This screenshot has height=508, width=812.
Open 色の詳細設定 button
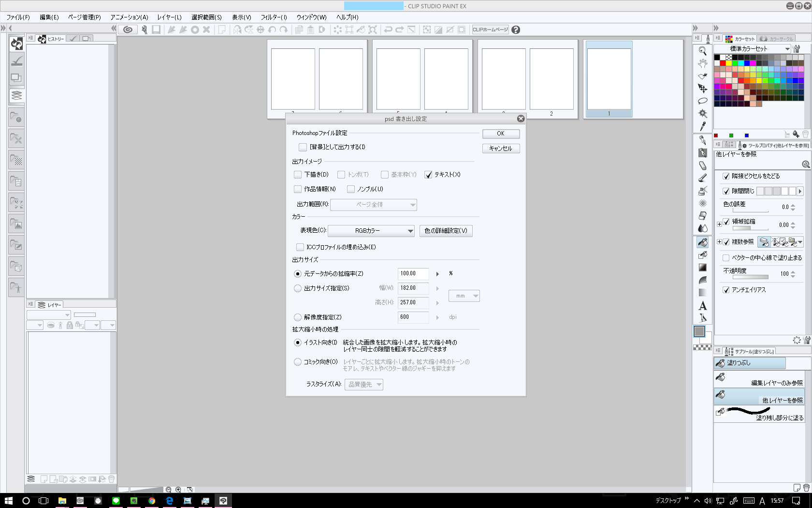pyautogui.click(x=446, y=231)
